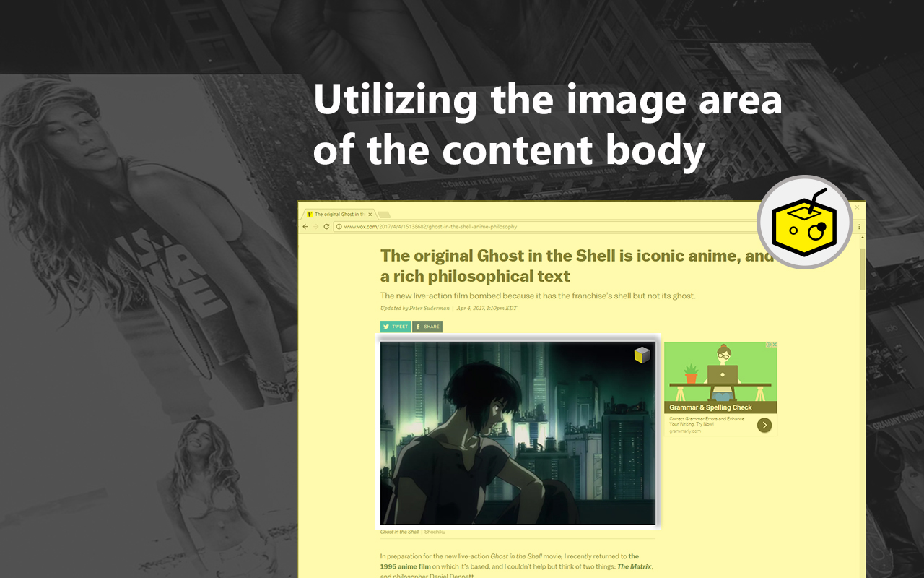Click the subheading 'The new live-action film bombed'
Screen dimensions: 924x578
click(538, 296)
